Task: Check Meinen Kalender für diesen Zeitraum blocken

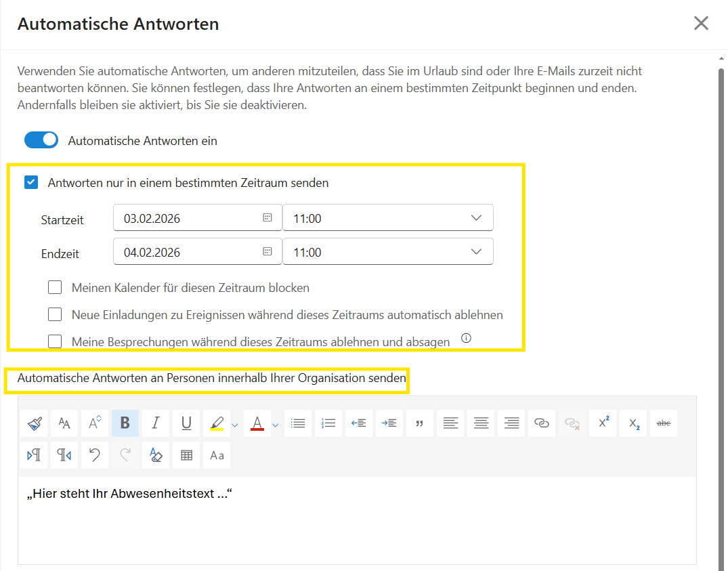Action: (55, 288)
